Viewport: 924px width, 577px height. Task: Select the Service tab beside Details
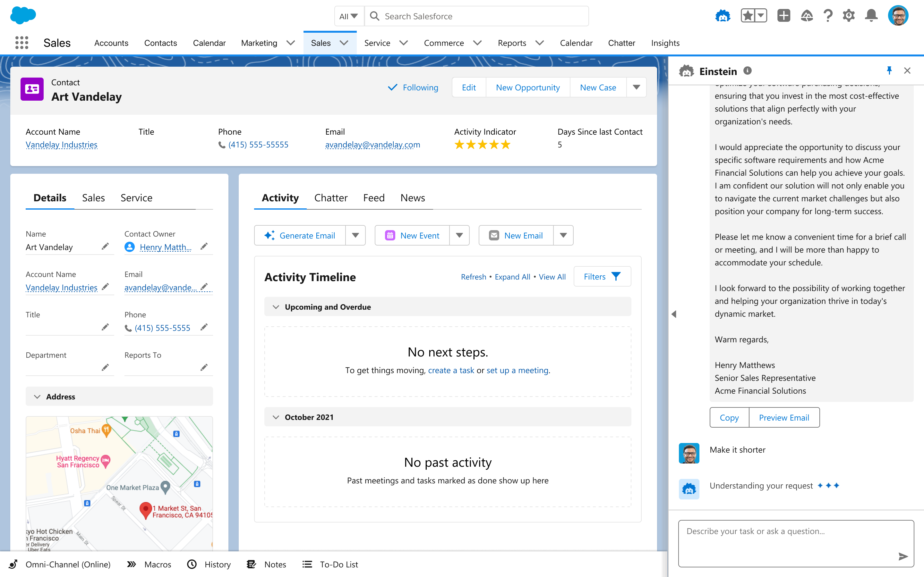click(136, 198)
